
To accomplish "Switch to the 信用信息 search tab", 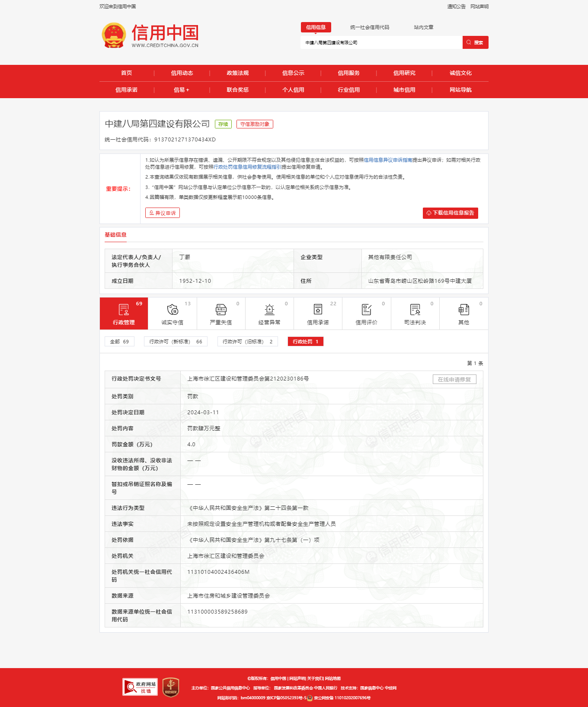I will (316, 27).
